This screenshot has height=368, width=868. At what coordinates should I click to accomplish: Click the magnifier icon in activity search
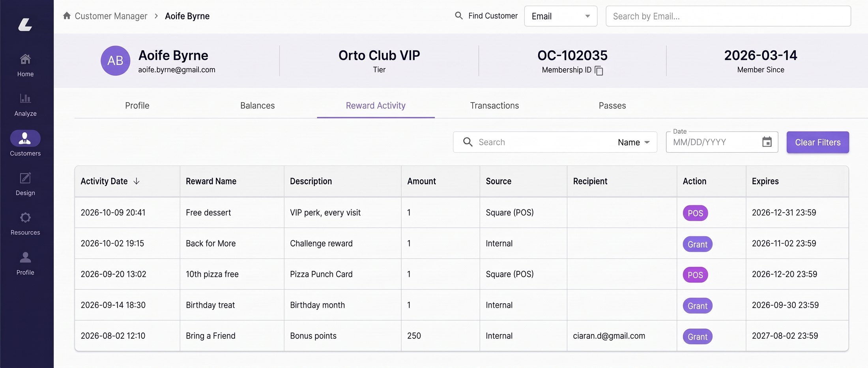468,142
